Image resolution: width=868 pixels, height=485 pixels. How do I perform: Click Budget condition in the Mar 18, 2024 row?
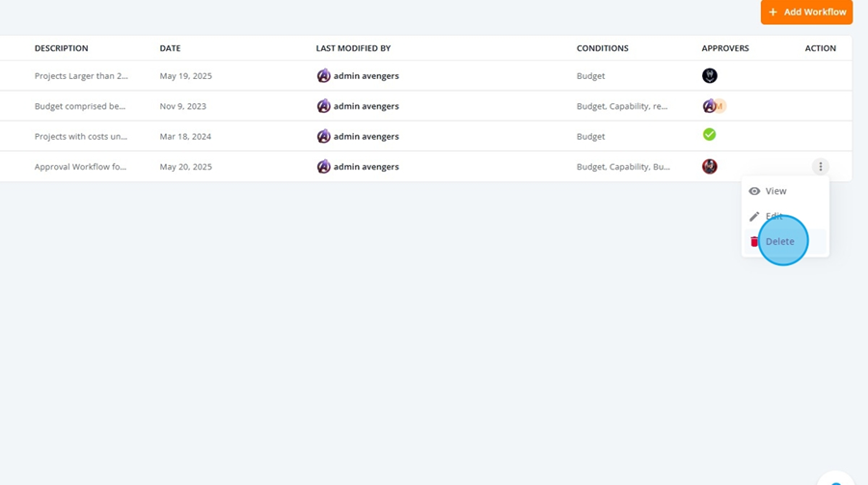(590, 136)
